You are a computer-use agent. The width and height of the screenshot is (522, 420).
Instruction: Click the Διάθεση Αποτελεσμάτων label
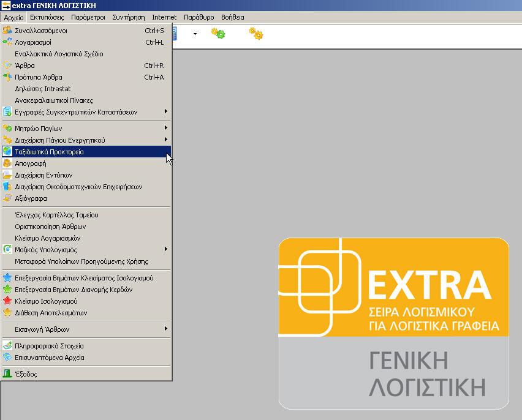click(x=51, y=313)
